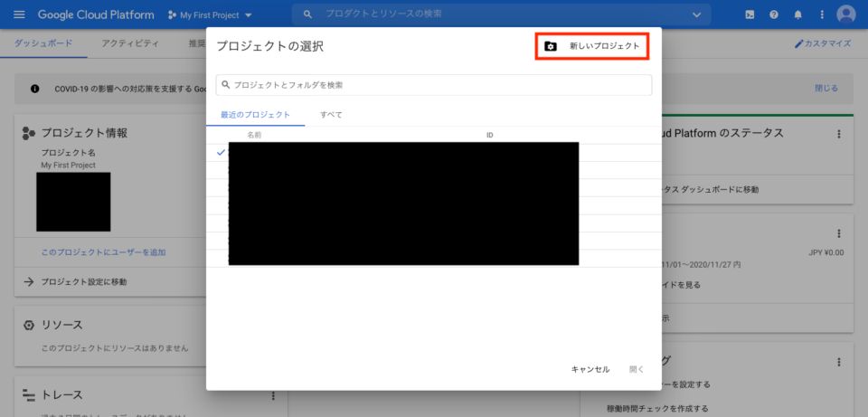
Task: Click プロジェクト設定に移動 link
Action: tap(84, 282)
